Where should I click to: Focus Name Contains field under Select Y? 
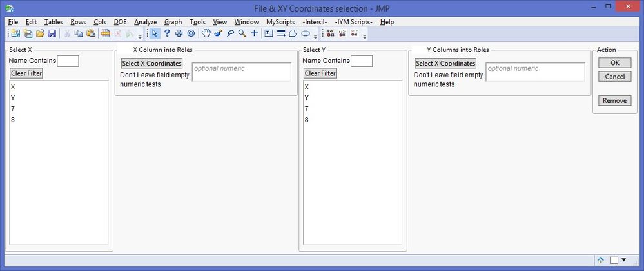362,61
